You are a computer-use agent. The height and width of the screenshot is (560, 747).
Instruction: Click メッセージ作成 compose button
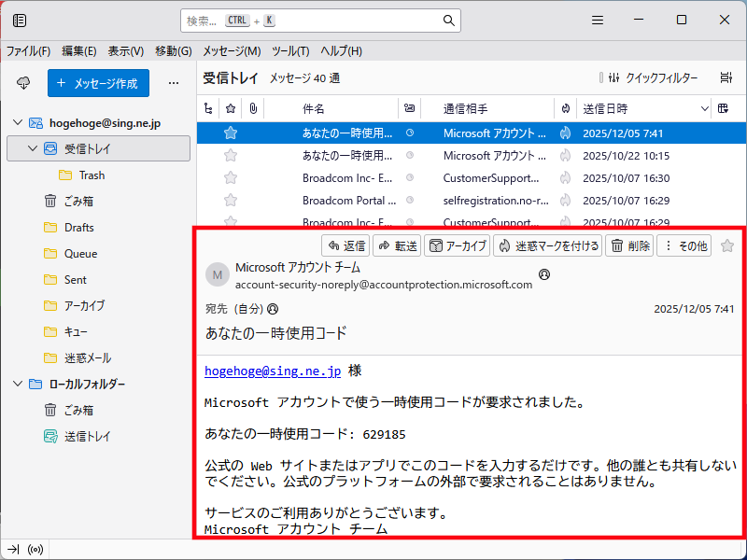(98, 83)
